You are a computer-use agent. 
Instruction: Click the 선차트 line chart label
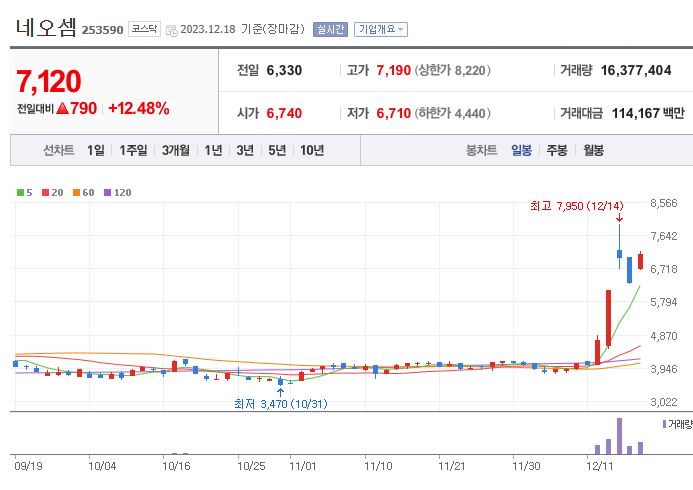(58, 151)
